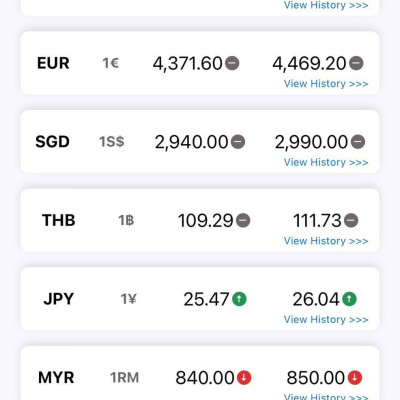400x400 pixels.
Task: Open View History for THB
Action: pos(326,241)
